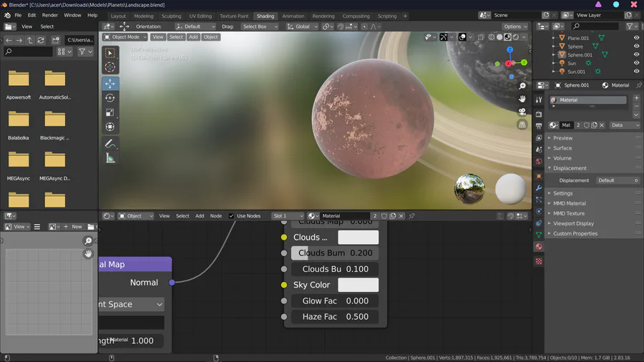This screenshot has width=644, height=362.
Task: Open the Object Mode dropdown
Action: pyautogui.click(x=125, y=37)
